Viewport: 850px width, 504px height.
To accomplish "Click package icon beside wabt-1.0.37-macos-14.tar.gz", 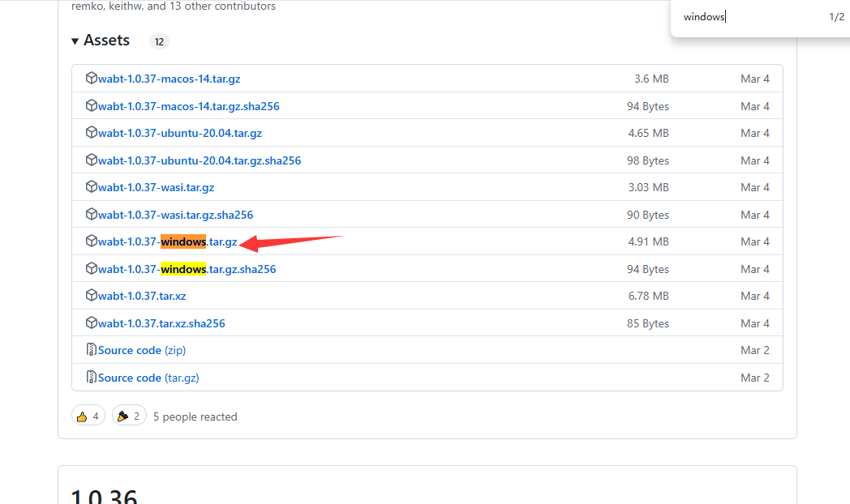I will 92,79.
